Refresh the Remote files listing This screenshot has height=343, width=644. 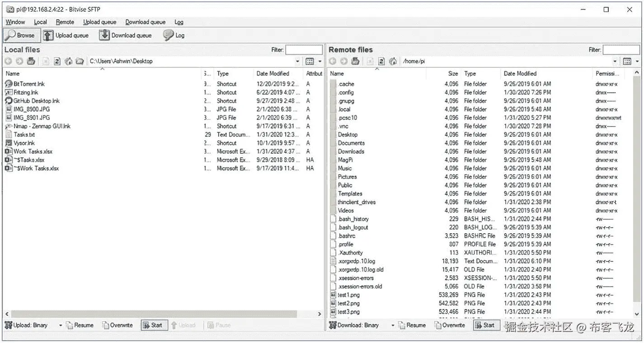click(381, 61)
